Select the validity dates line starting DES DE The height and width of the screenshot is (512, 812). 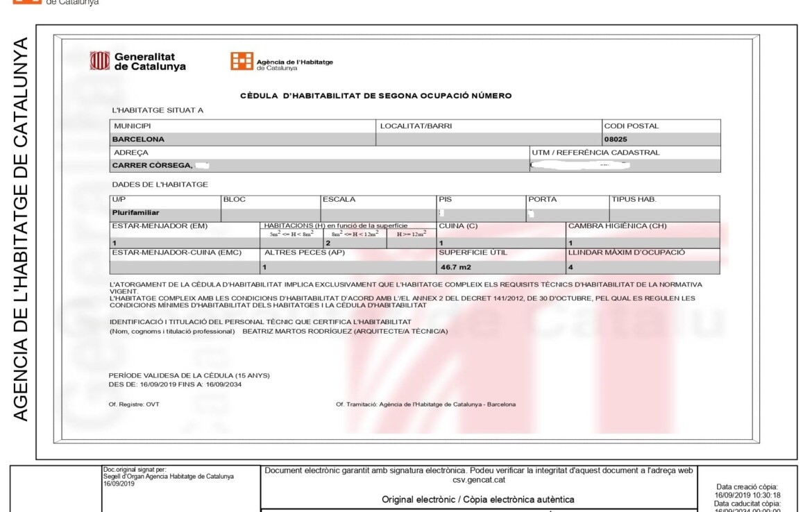click(x=175, y=384)
